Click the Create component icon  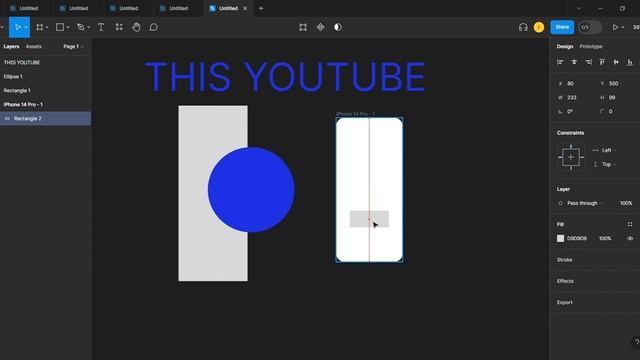(320, 27)
